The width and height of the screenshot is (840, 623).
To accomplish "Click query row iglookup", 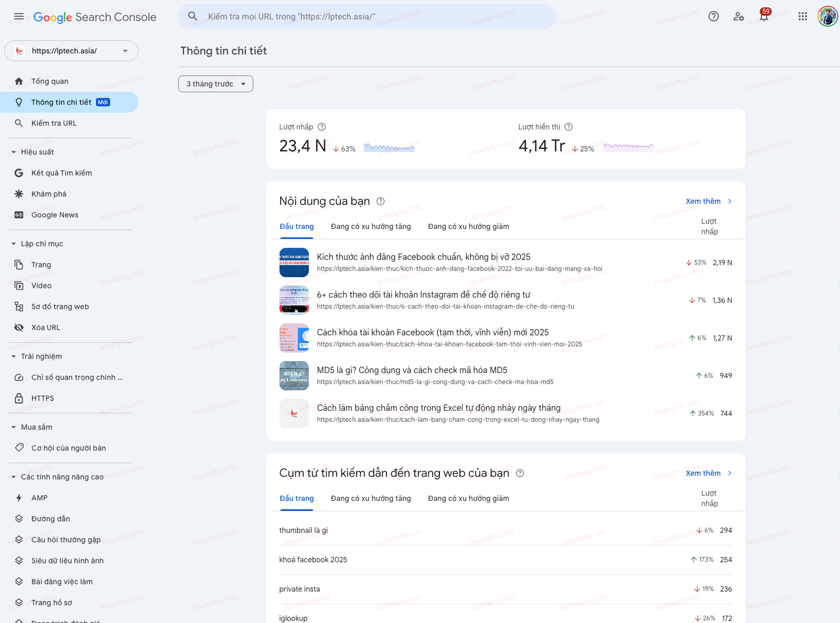I will coord(505,614).
